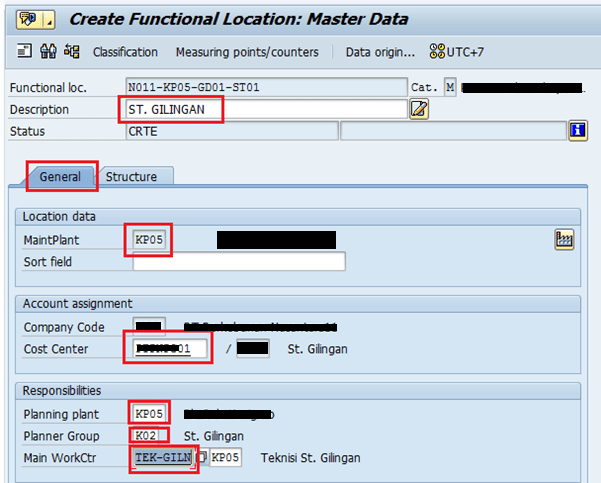Open the long text editor for Description

[x=419, y=109]
